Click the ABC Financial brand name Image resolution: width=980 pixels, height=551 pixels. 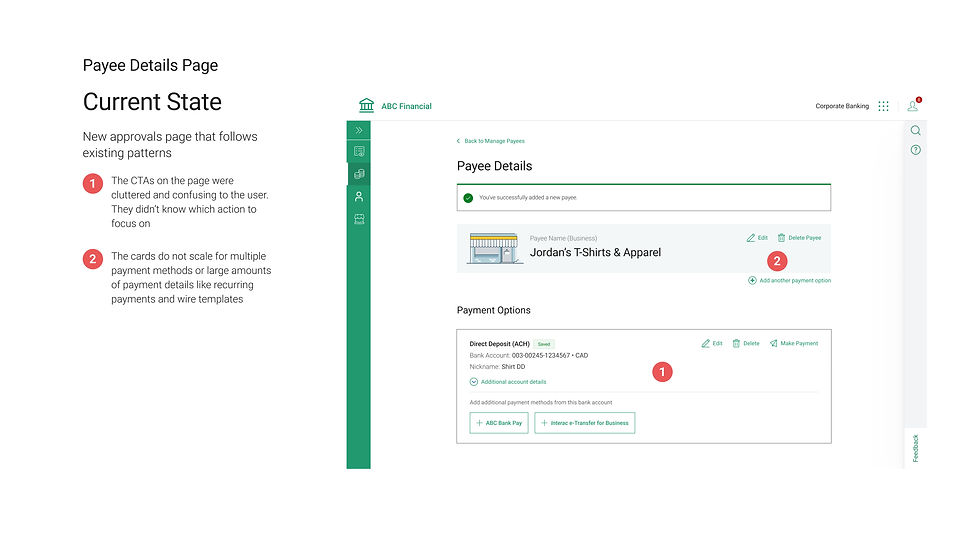coord(406,106)
